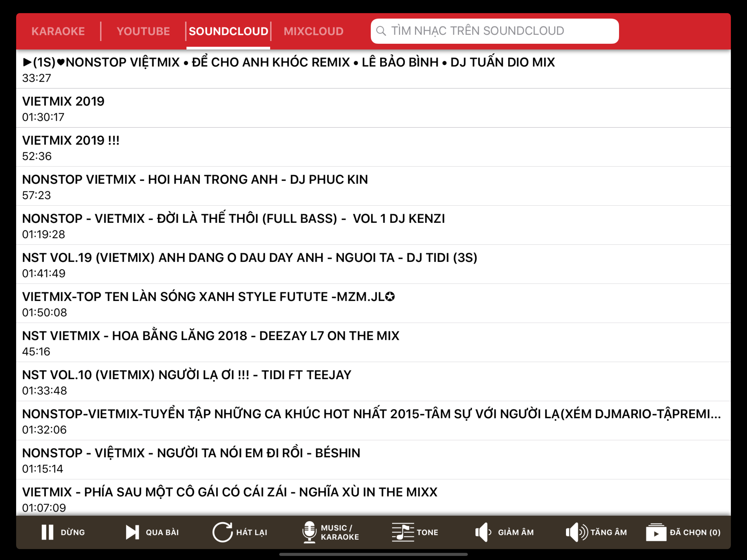The height and width of the screenshot is (560, 747).
Task: Pause playback with the Dừng icon
Action: [x=47, y=532]
